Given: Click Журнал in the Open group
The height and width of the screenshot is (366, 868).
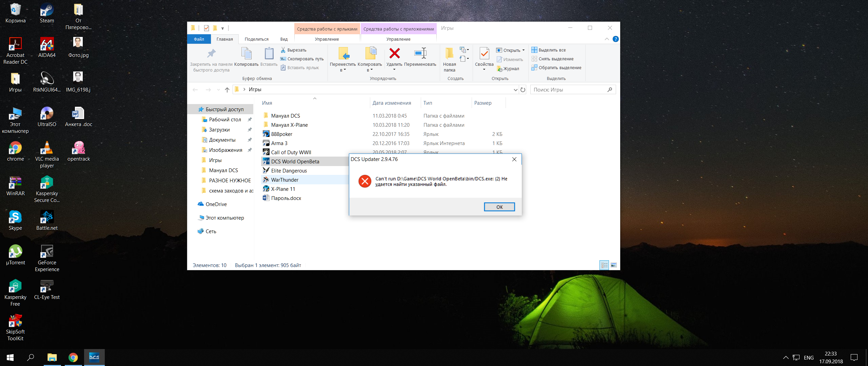Looking at the screenshot, I should point(508,68).
